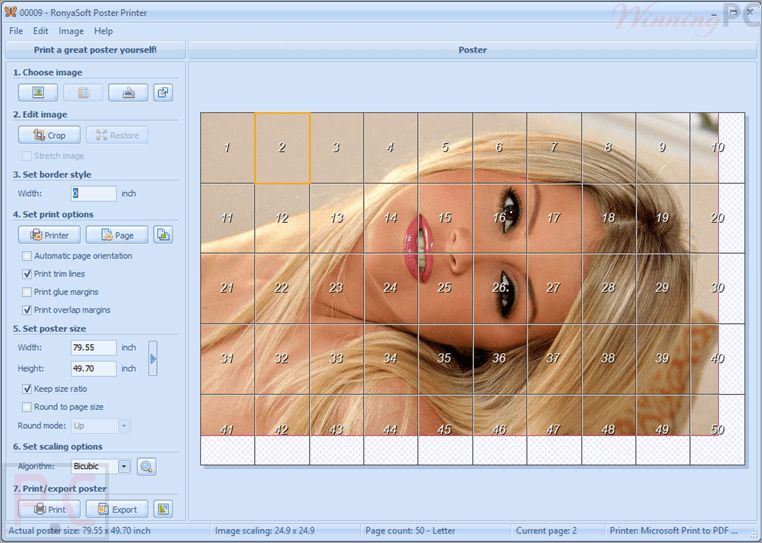Select poster page 10

(x=717, y=148)
